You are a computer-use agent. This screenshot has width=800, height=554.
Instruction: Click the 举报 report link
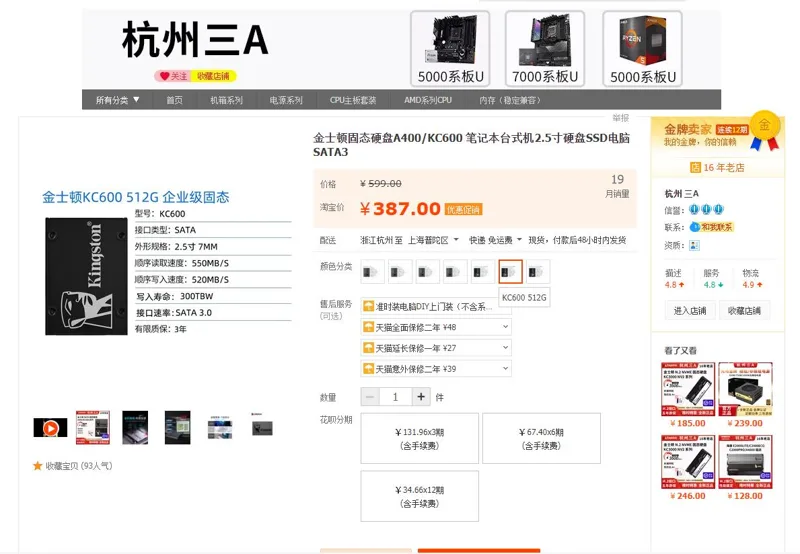[620, 118]
